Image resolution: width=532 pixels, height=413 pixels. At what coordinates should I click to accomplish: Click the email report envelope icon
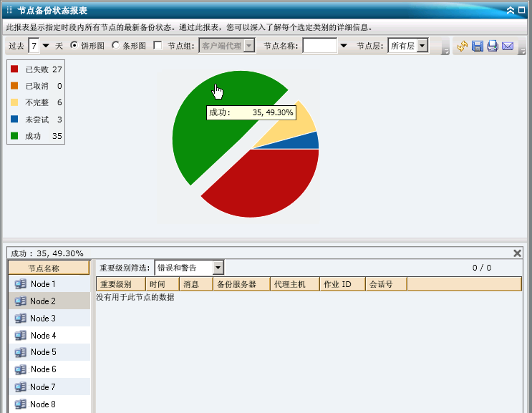click(508, 46)
